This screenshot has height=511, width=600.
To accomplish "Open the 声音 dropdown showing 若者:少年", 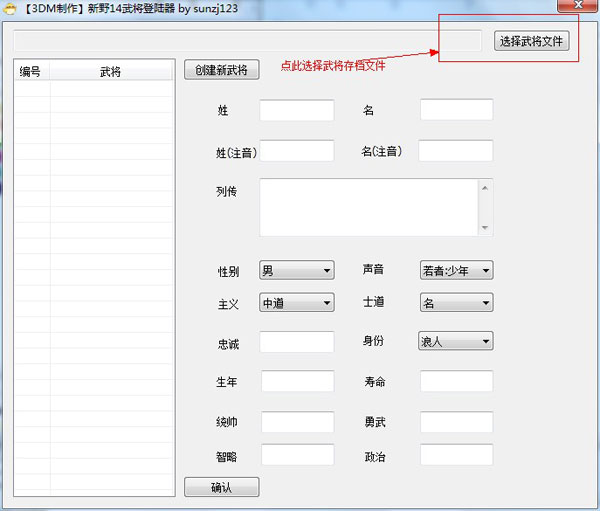I will (x=456, y=270).
